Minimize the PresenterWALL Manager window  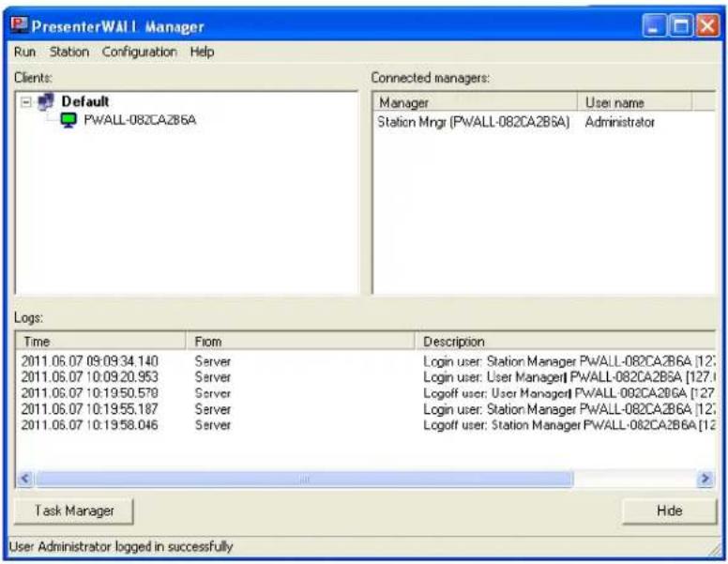tap(654, 25)
